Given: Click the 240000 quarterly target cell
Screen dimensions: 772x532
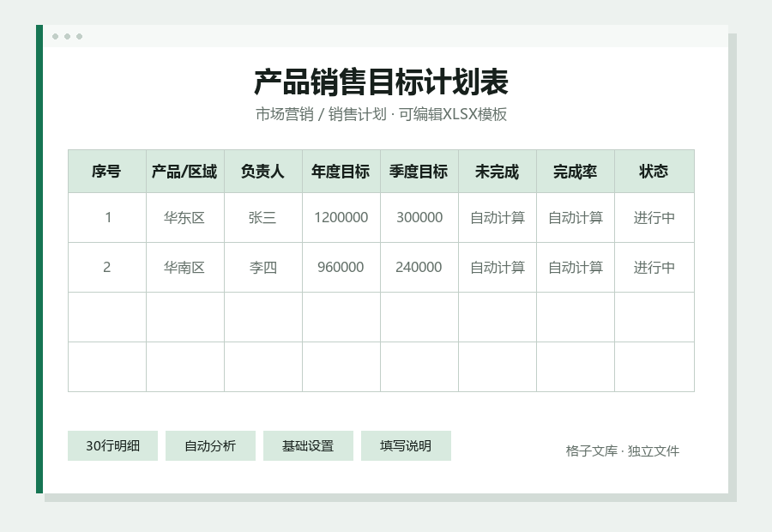Looking at the screenshot, I should tap(419, 268).
